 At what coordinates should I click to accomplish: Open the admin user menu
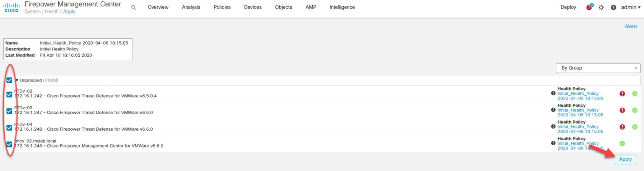tap(631, 8)
